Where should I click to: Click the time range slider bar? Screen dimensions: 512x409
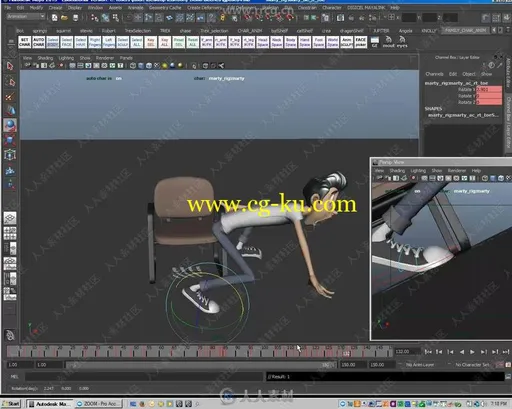click(201, 365)
